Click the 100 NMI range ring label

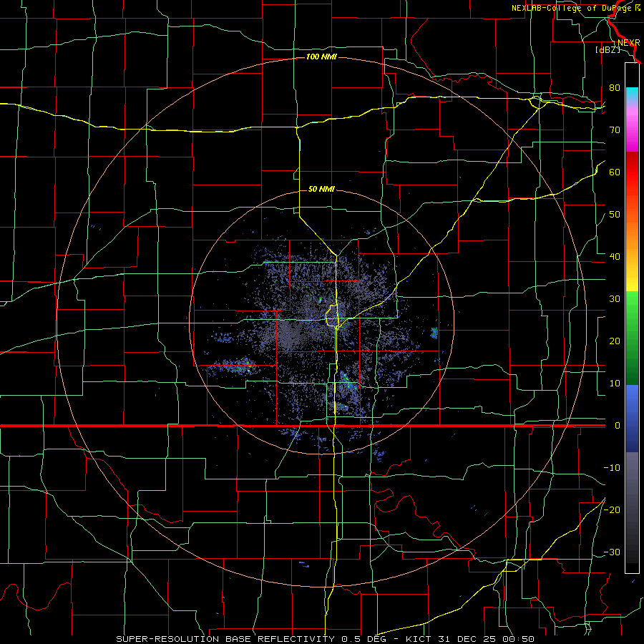tap(321, 57)
